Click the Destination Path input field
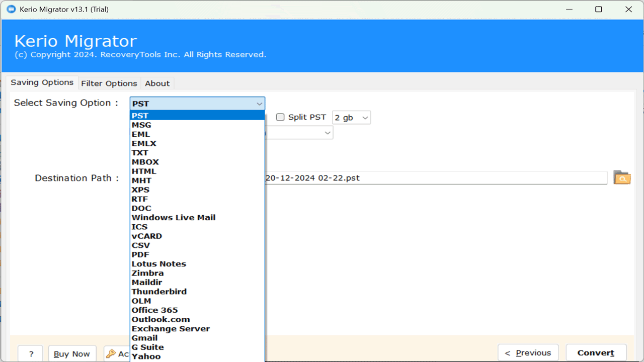The image size is (644, 362). (x=436, y=178)
